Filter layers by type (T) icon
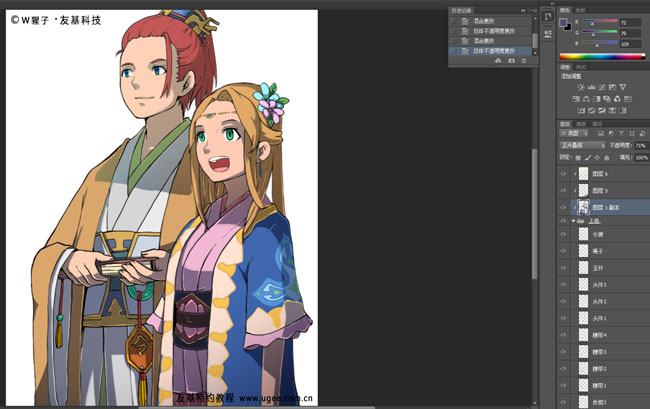 pos(621,133)
